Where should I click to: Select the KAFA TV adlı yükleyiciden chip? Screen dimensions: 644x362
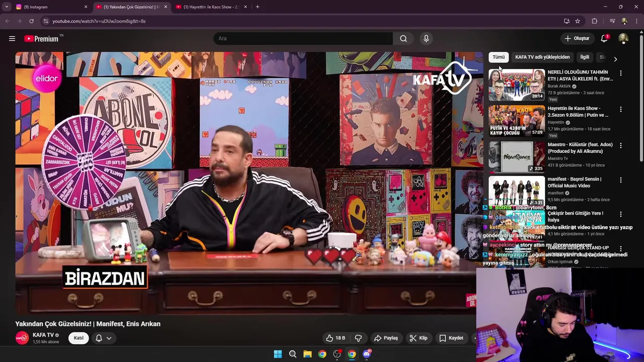(542, 57)
